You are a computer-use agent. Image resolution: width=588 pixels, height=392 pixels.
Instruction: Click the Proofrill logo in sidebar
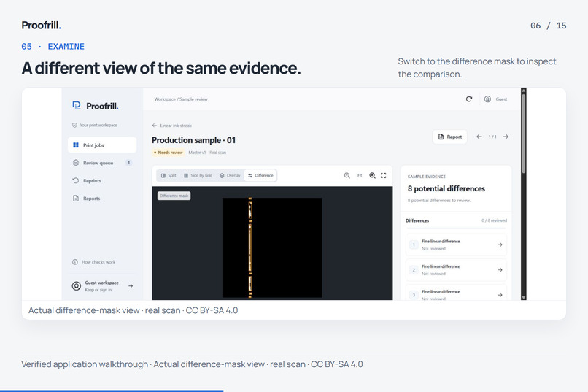pos(96,106)
